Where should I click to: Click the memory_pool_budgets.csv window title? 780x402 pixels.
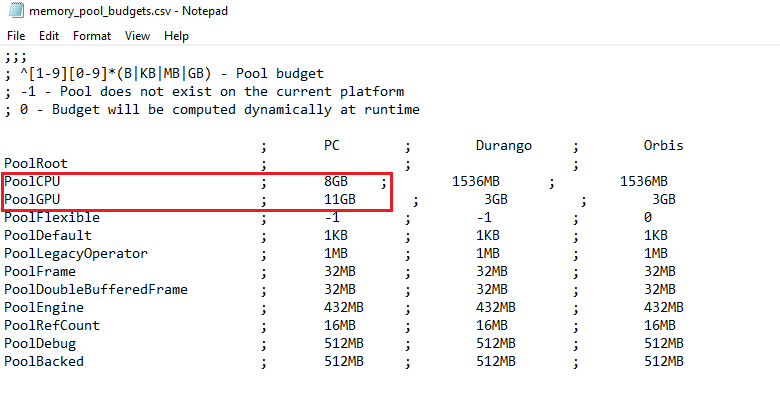tap(128, 10)
